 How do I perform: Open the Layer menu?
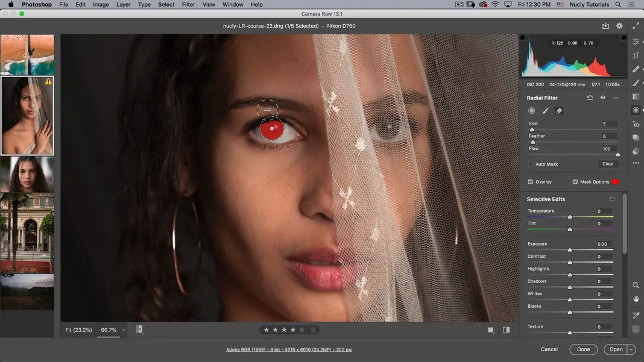123,4
